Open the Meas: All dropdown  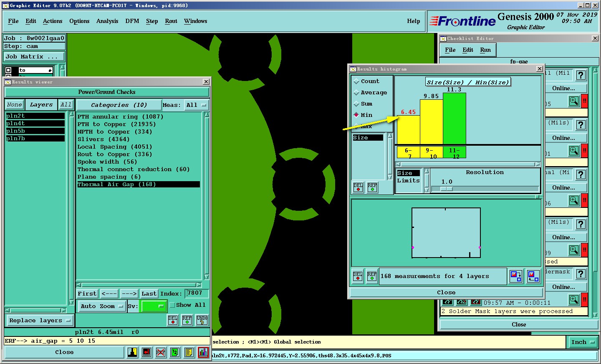click(x=196, y=105)
